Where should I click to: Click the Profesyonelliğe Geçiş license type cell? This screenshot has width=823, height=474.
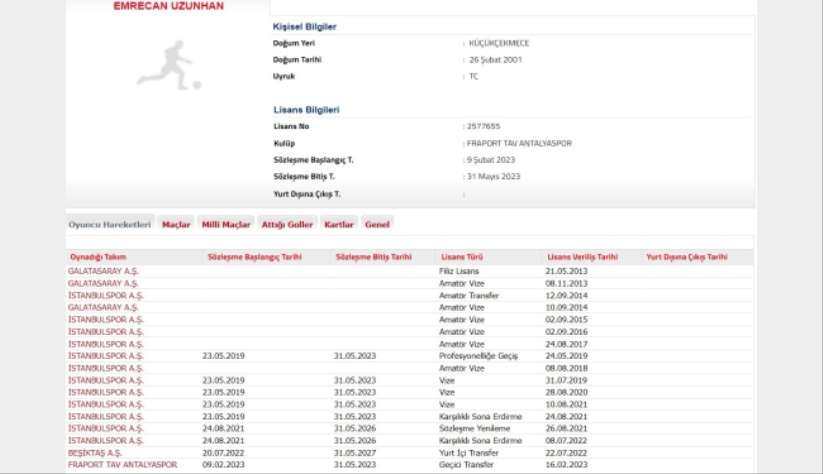point(478,355)
